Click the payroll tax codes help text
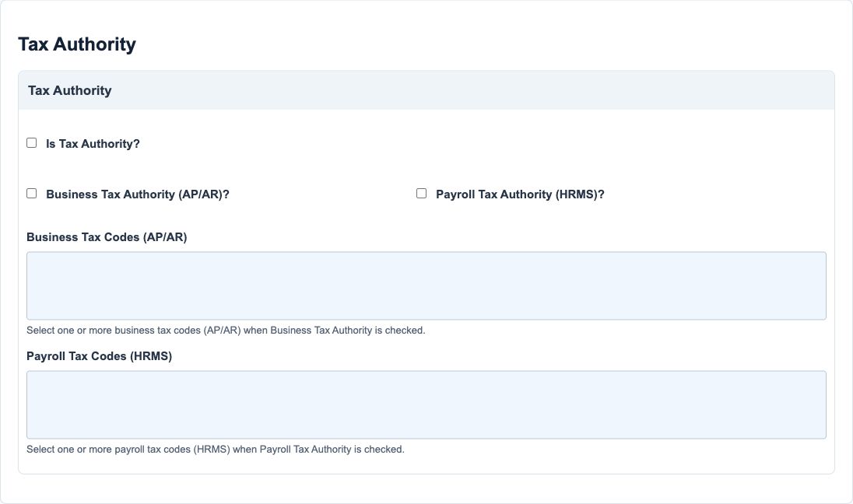Screen dimensions: 853x504 pos(216,449)
